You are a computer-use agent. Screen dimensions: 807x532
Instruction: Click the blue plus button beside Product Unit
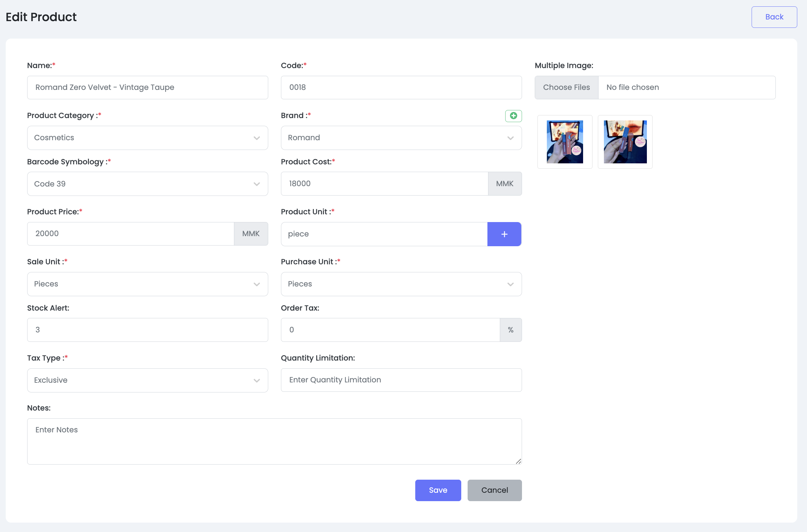(504, 234)
